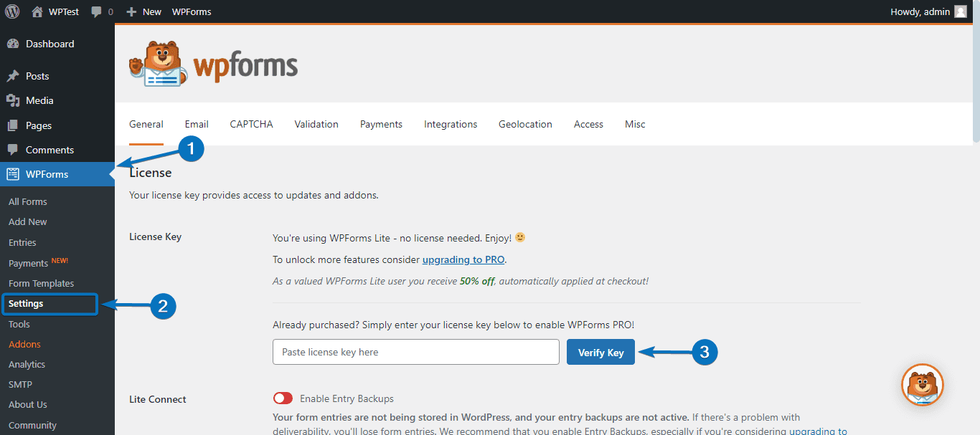Open the Misc tab
The image size is (980, 435).
pos(635,124)
